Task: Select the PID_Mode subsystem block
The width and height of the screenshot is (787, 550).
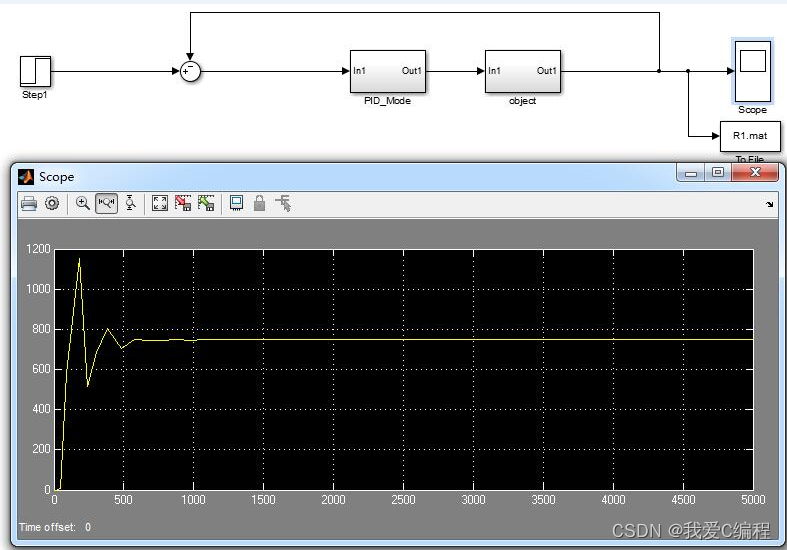Action: [387, 71]
